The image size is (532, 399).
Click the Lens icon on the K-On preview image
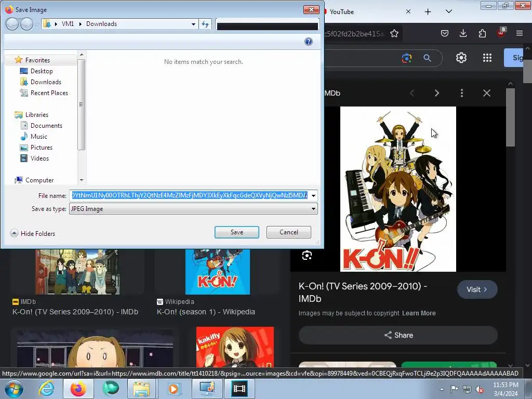pyautogui.click(x=307, y=255)
